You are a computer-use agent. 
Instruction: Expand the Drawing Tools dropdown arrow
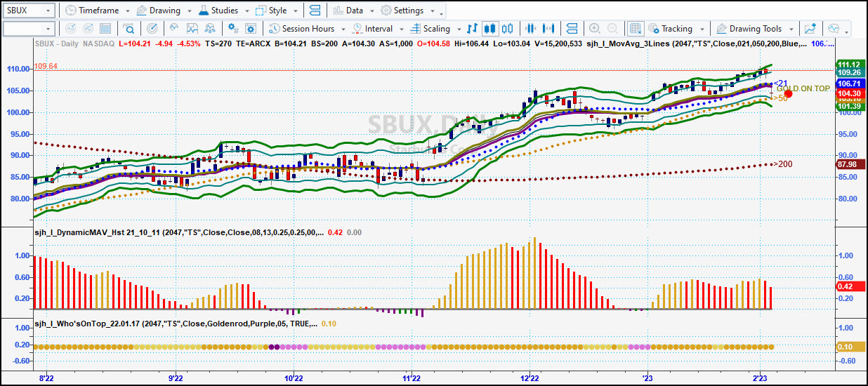point(791,29)
